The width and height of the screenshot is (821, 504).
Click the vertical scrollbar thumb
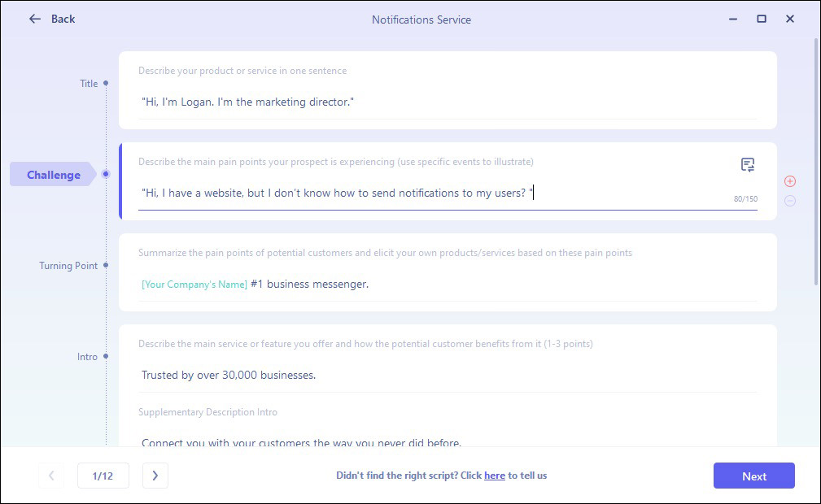816,161
